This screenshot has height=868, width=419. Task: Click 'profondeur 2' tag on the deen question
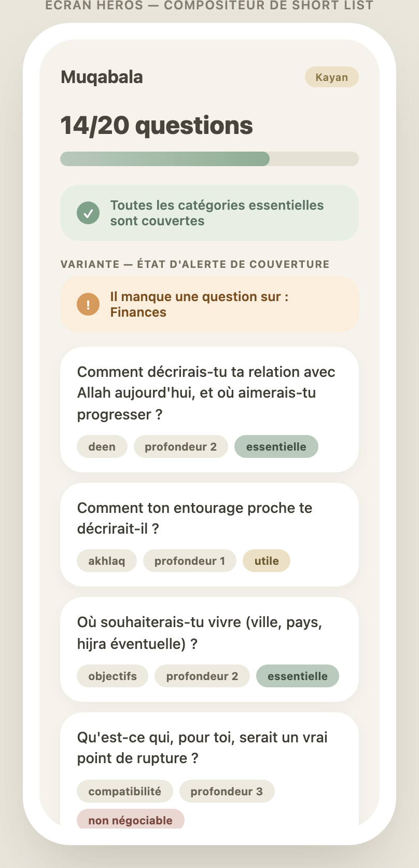click(181, 446)
